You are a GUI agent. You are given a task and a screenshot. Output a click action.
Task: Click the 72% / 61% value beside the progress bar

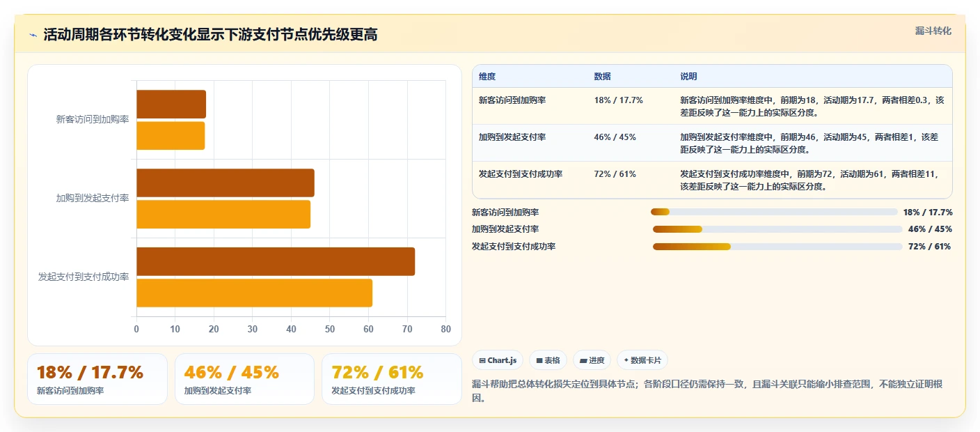tap(929, 247)
